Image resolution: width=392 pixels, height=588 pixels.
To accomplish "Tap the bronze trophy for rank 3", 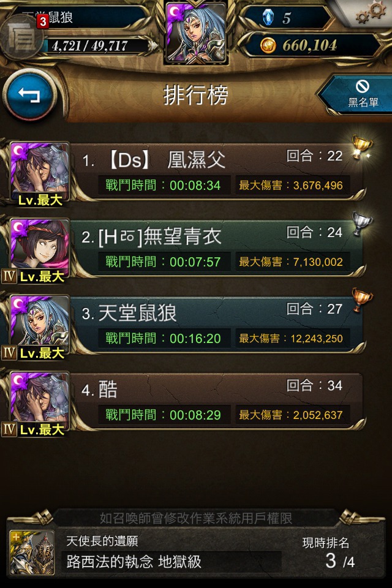I will [361, 300].
